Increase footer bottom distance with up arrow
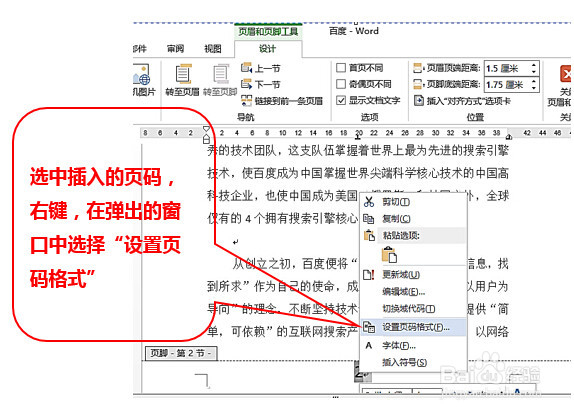The image size is (574, 413). (x=534, y=81)
